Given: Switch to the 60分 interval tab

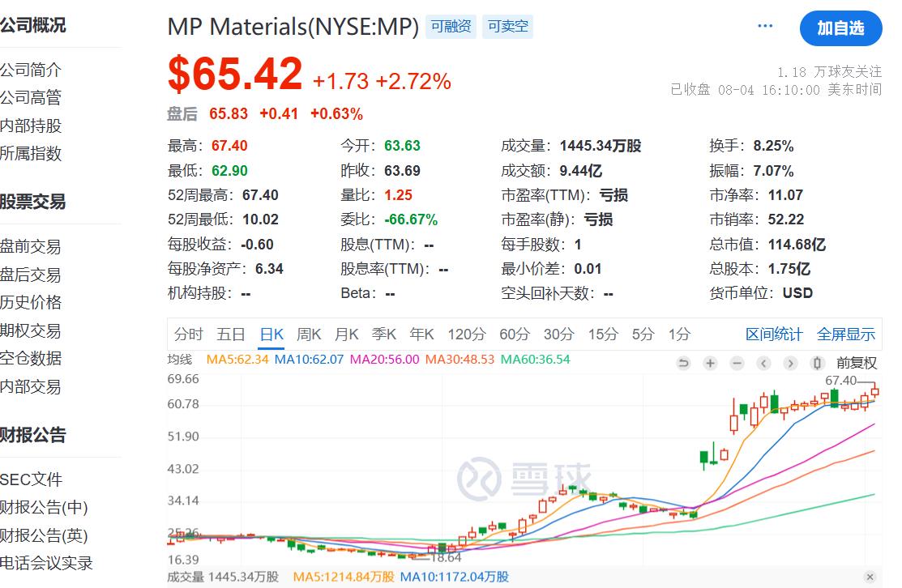Looking at the screenshot, I should point(515,334).
